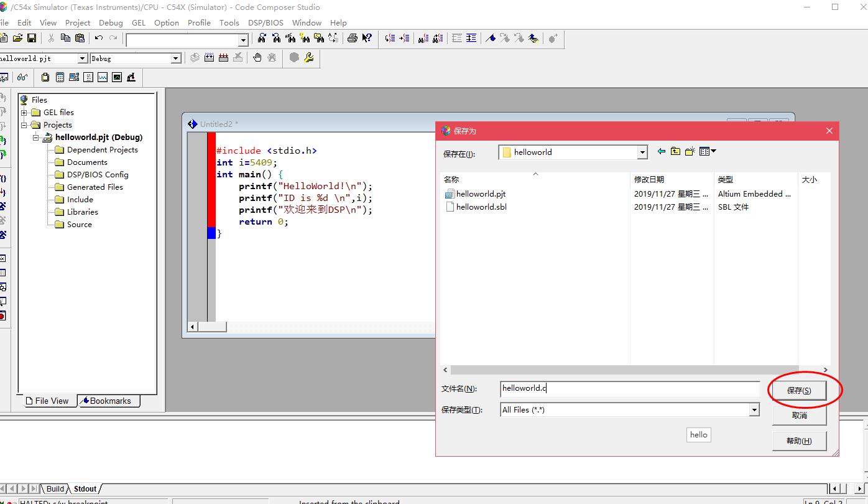Image resolution: width=868 pixels, height=504 pixels.
Task: Click the eyeglasses Quick Watch icon
Action: [x=22, y=77]
